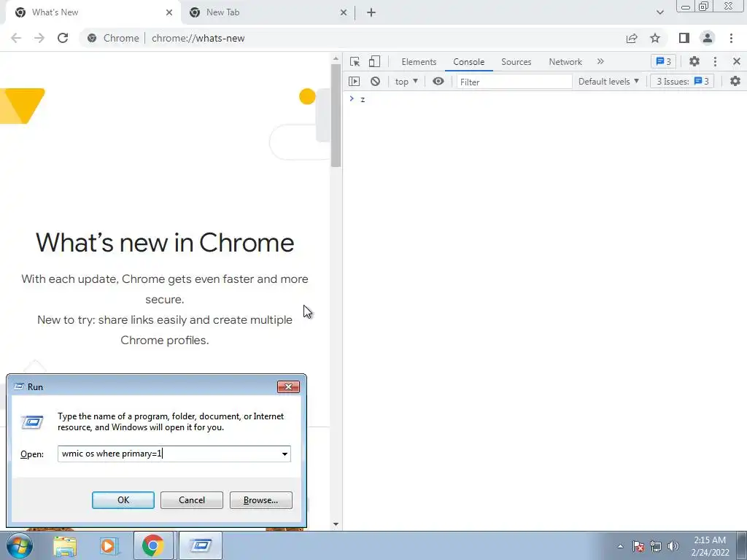Viewport: 747px width, 560px height.
Task: Click Browse... in the Run dialog
Action: 260,500
